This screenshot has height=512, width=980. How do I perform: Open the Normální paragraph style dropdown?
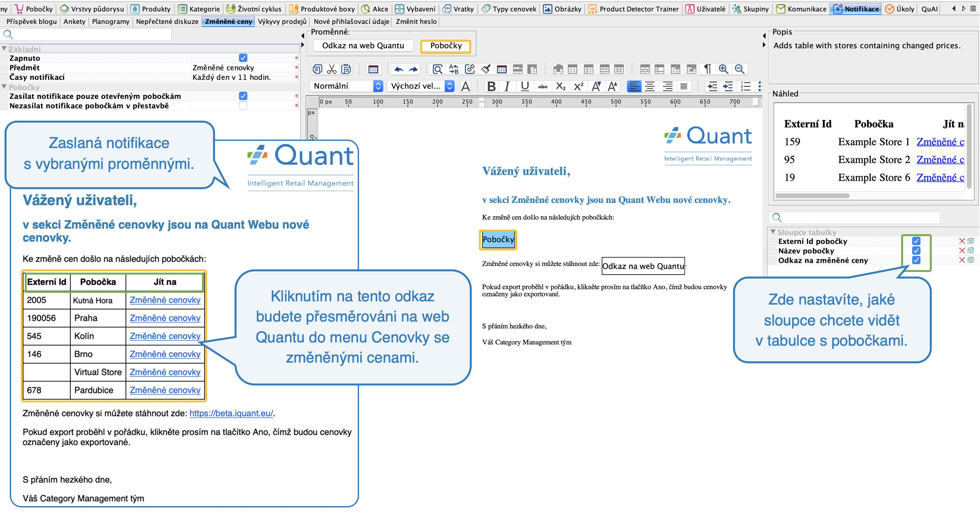coord(346,86)
